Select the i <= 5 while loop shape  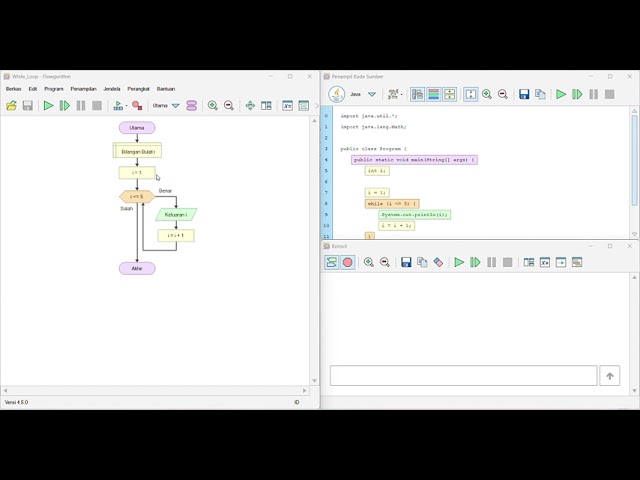(x=137, y=197)
